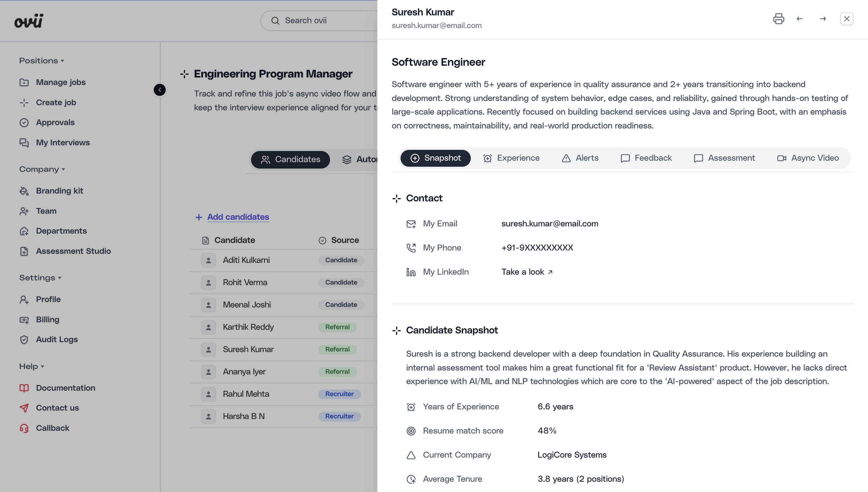Click the Create job icon in sidebar
This screenshot has width=868, height=492.
tap(24, 102)
